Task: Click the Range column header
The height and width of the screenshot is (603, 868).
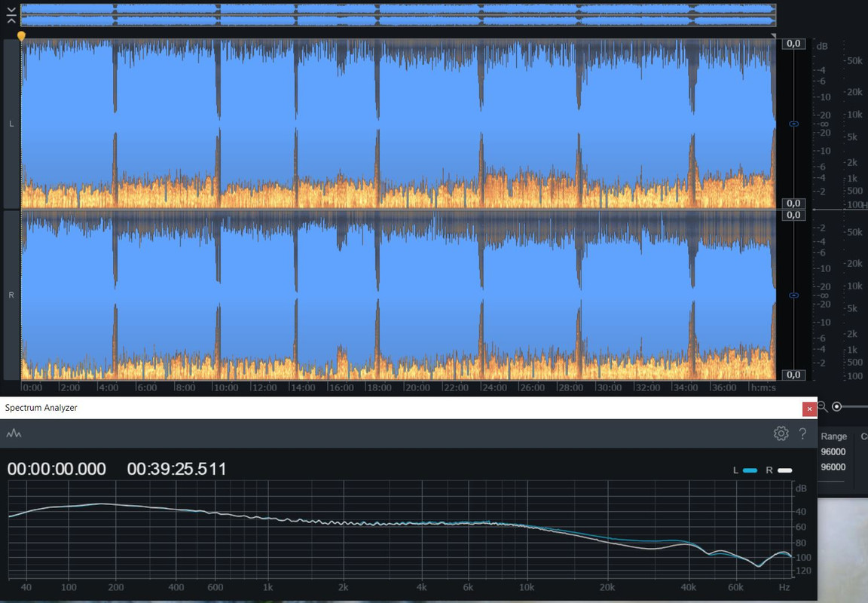Action: [833, 436]
